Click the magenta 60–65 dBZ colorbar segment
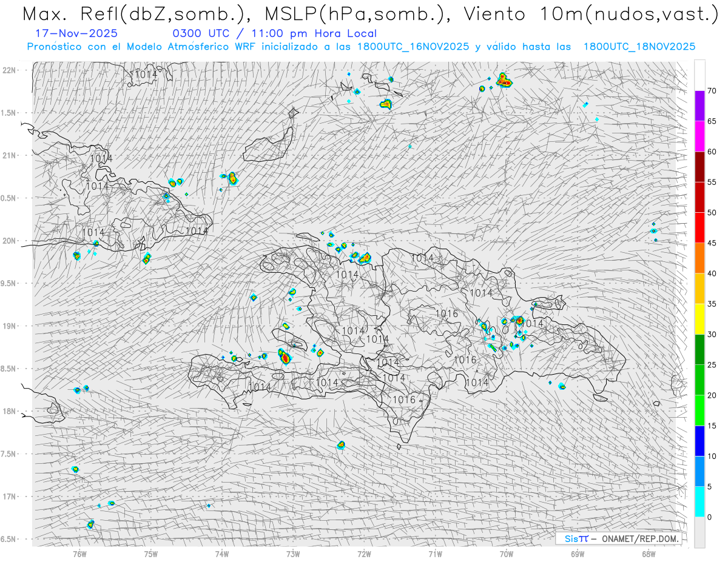Viewport: 728px width, 562px height. (699, 136)
